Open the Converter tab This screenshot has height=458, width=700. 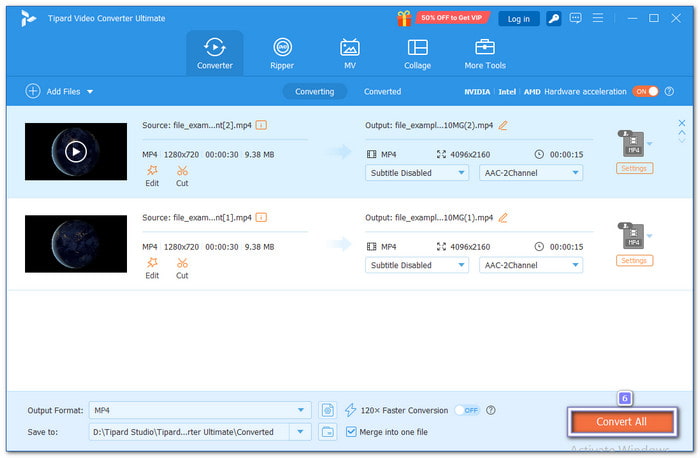coord(215,53)
